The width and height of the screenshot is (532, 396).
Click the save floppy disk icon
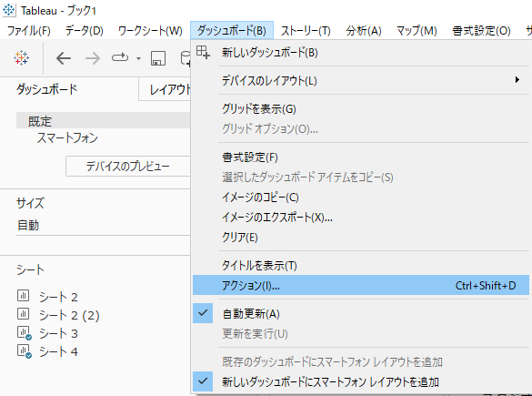pyautogui.click(x=158, y=58)
